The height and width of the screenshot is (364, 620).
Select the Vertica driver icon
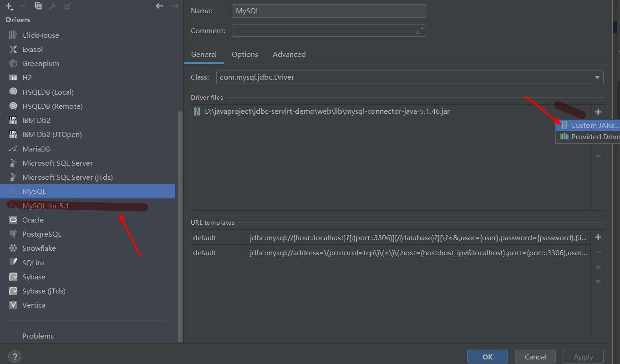(x=13, y=305)
